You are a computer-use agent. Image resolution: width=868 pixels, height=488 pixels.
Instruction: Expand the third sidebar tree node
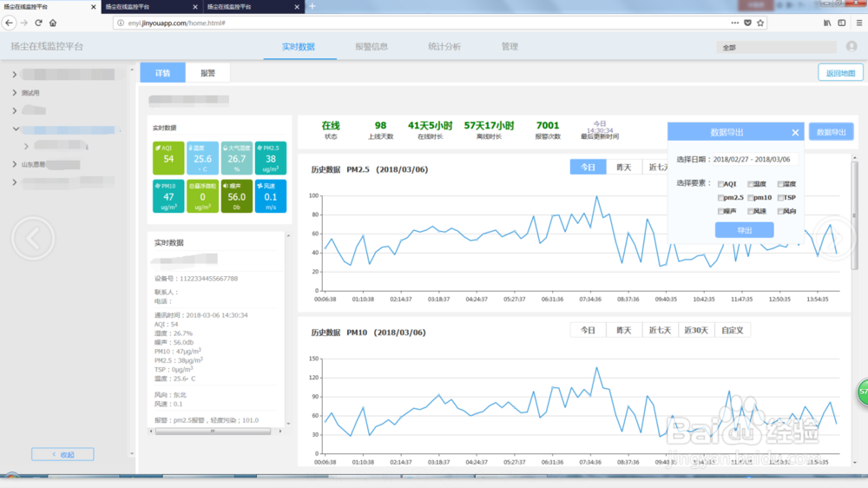pos(15,111)
